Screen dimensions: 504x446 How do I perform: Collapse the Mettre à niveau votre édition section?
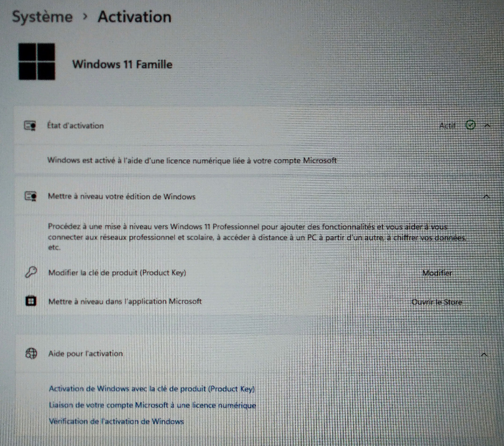(x=486, y=196)
